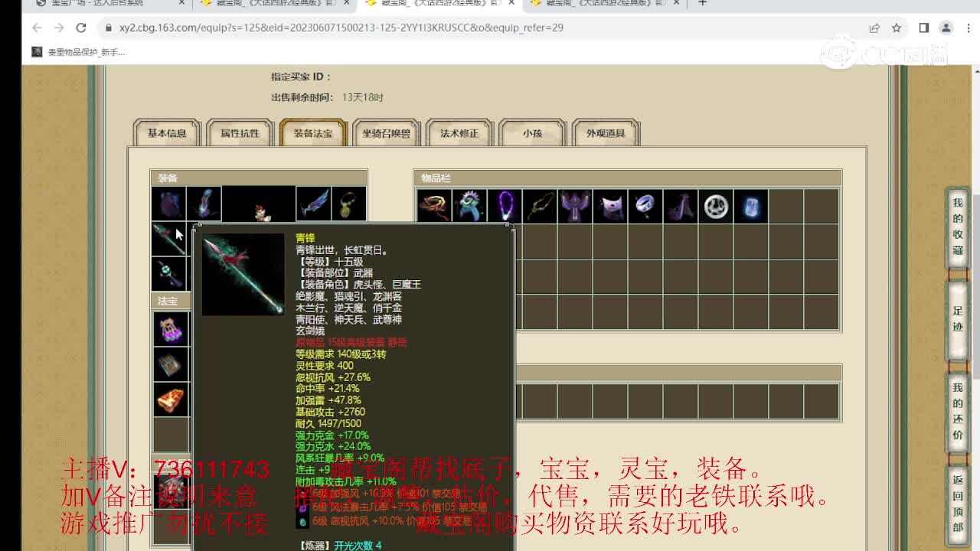Image resolution: width=980 pixels, height=551 pixels.
Task: Select the 装备法宝 tab
Action: click(x=313, y=133)
